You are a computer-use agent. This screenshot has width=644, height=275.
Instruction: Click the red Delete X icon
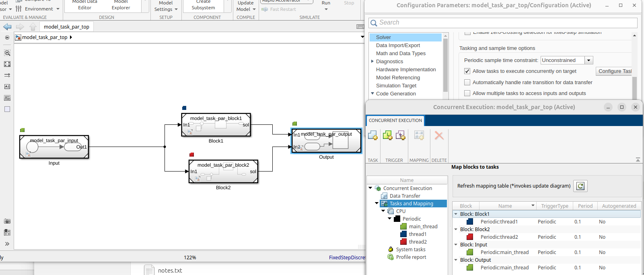(x=439, y=136)
